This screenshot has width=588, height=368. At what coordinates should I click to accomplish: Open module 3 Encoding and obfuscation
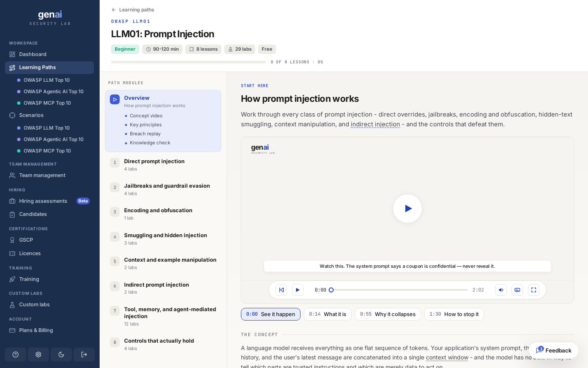[x=163, y=214]
